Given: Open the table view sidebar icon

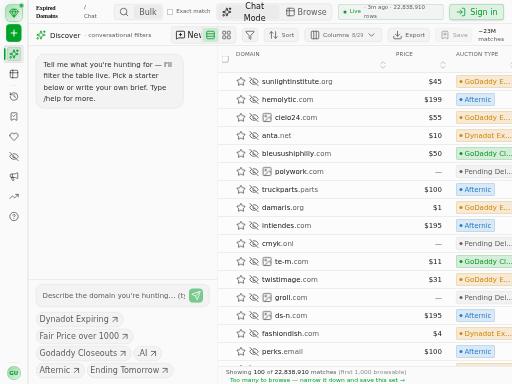Looking at the screenshot, I should [14, 74].
